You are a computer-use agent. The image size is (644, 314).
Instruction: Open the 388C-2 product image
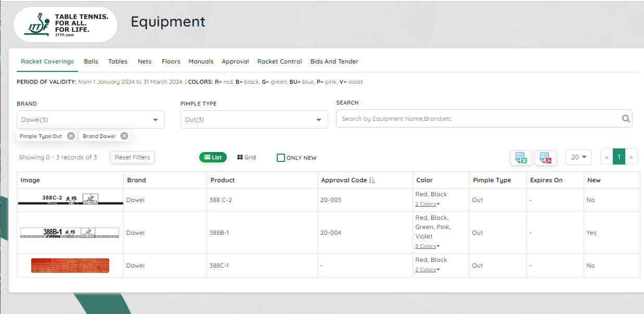[x=71, y=199]
